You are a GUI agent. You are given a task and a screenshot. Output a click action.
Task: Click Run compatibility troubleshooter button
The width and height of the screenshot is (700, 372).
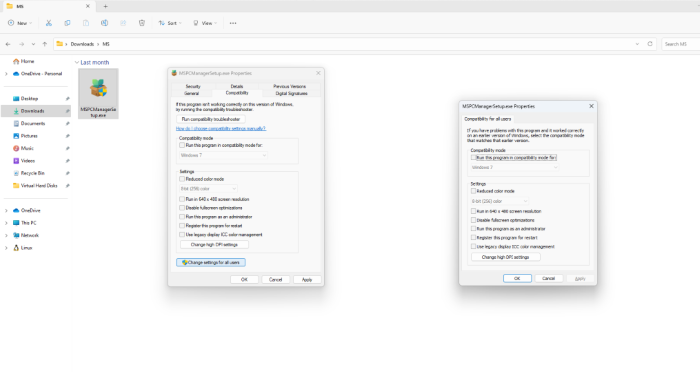pos(211,119)
